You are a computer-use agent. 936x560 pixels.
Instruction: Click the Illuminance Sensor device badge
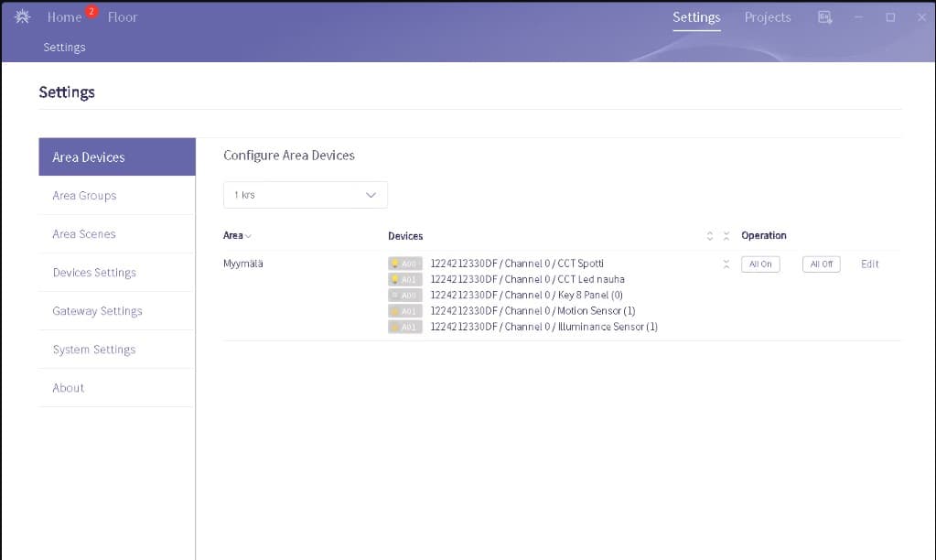[404, 327]
